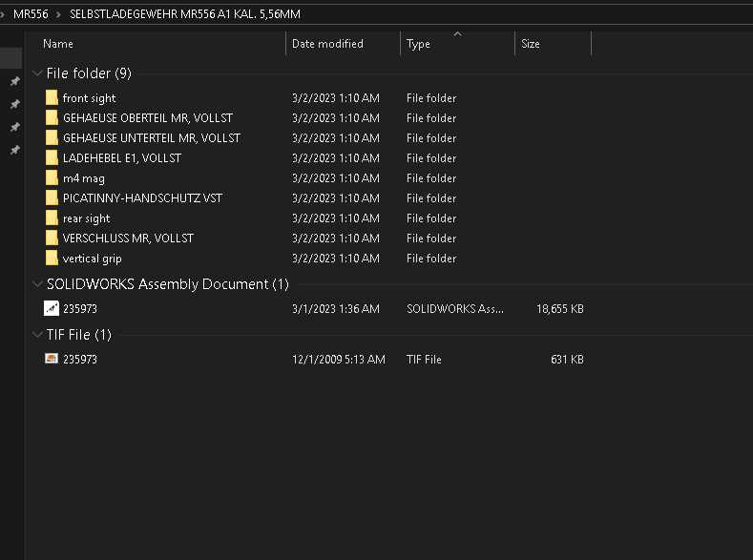The image size is (753, 560).
Task: Click the File folder type of rear sight
Action: [431, 218]
